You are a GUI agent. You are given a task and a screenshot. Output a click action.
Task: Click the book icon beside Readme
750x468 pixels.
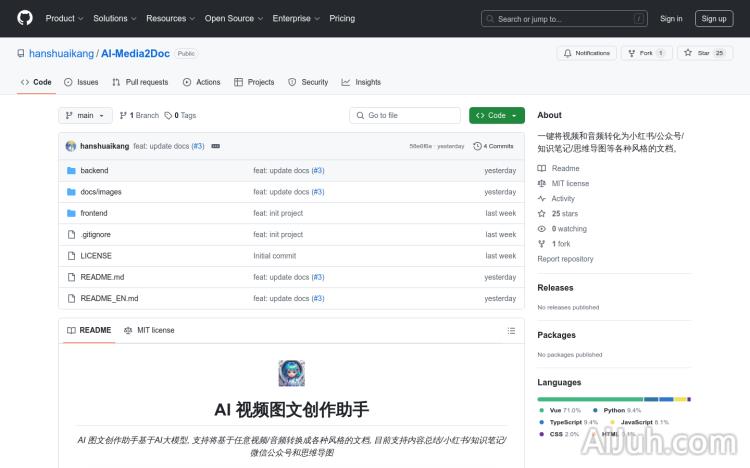pyautogui.click(x=541, y=168)
